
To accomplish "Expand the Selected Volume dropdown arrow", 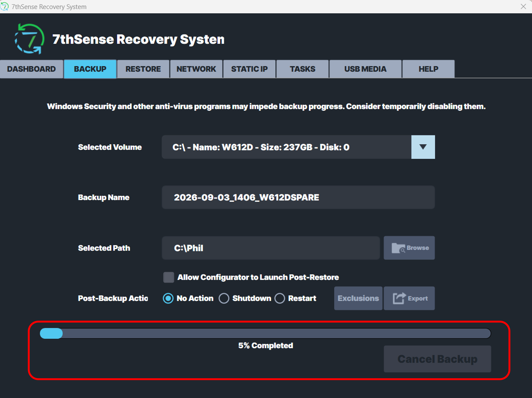I will click(423, 147).
